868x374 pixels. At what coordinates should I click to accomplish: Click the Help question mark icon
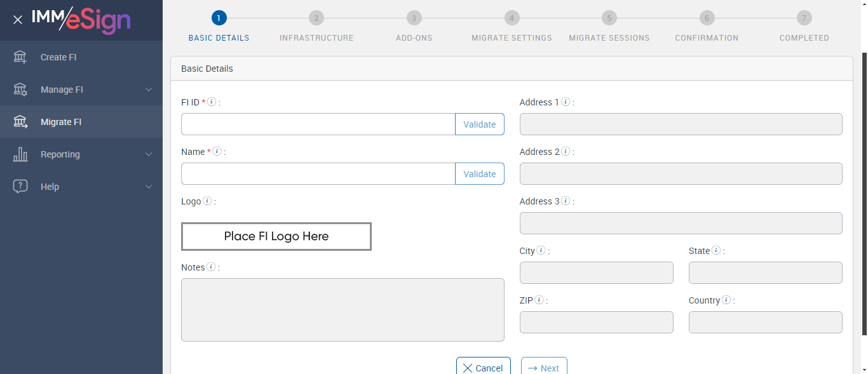[20, 187]
